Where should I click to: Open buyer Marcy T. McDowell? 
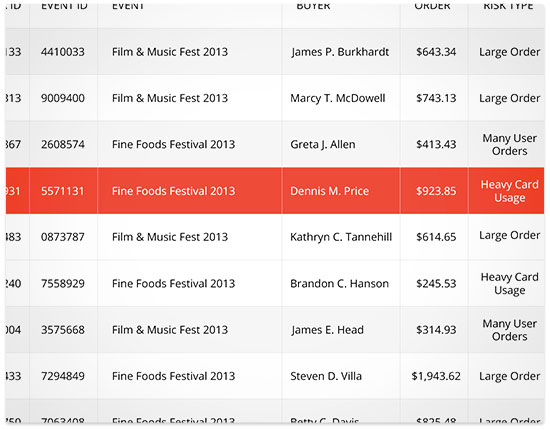click(338, 98)
